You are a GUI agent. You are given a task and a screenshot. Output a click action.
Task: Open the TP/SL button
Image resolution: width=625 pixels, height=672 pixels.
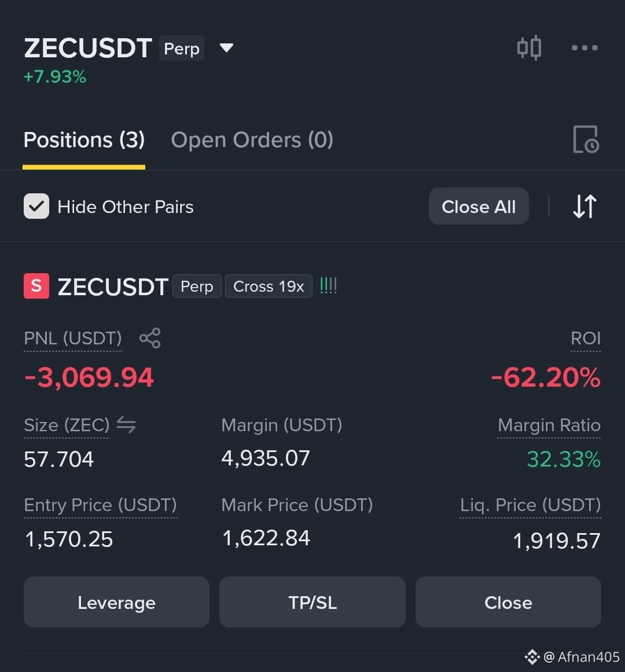(312, 602)
